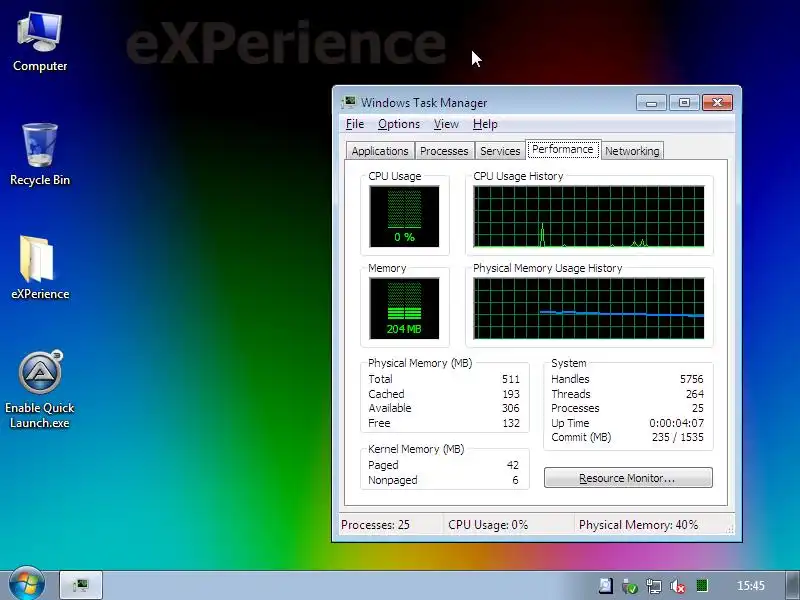Click the Free memory value 132
The width and height of the screenshot is (800, 600).
coord(511,423)
